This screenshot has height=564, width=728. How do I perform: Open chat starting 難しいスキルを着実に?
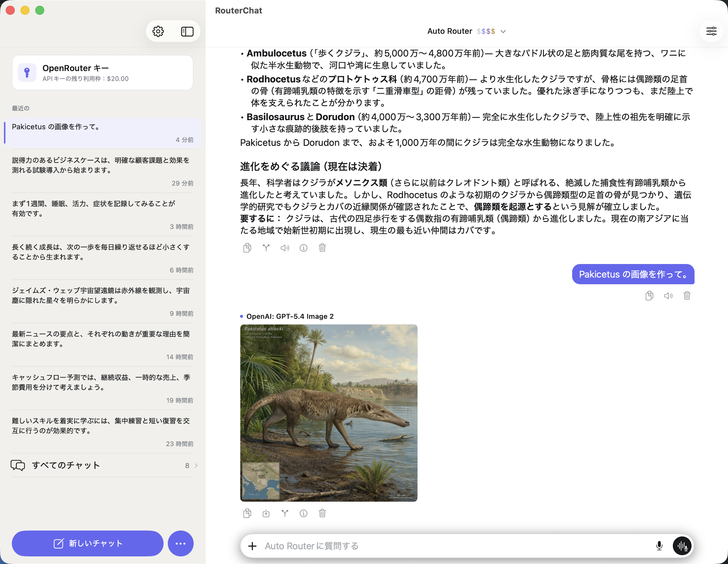point(103,432)
